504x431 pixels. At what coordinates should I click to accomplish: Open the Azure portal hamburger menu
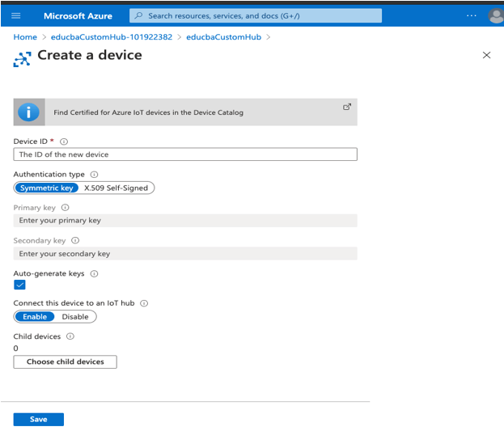pyautogui.click(x=15, y=15)
